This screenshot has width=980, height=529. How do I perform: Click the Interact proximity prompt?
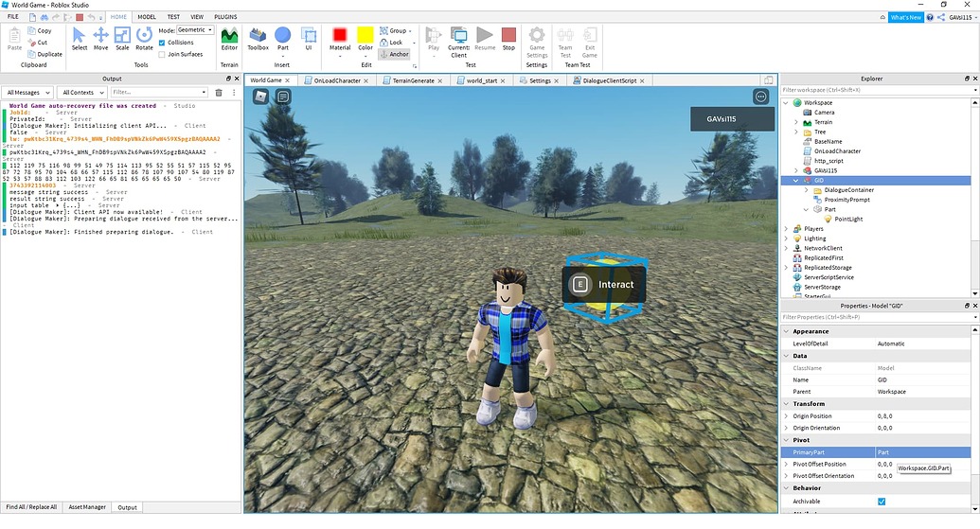603,285
